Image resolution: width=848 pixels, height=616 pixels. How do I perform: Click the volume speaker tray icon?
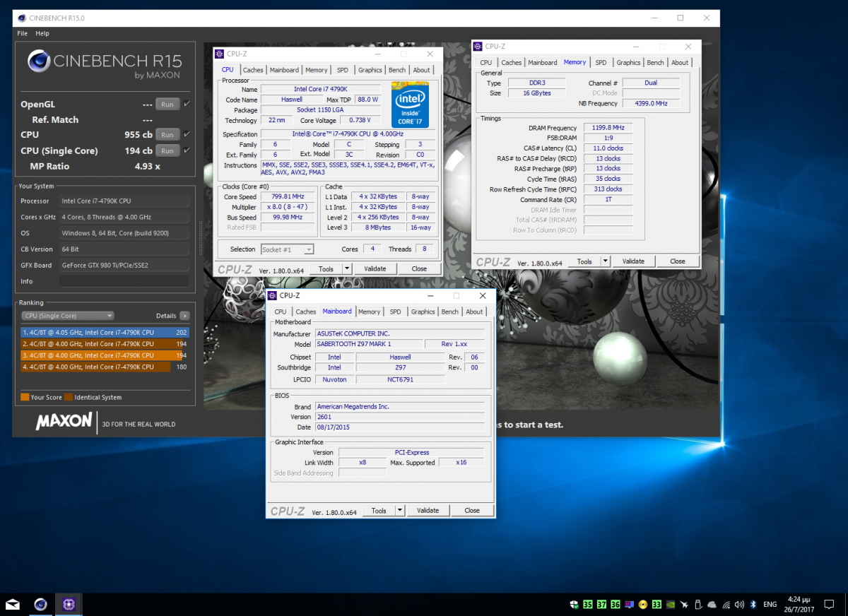739,605
